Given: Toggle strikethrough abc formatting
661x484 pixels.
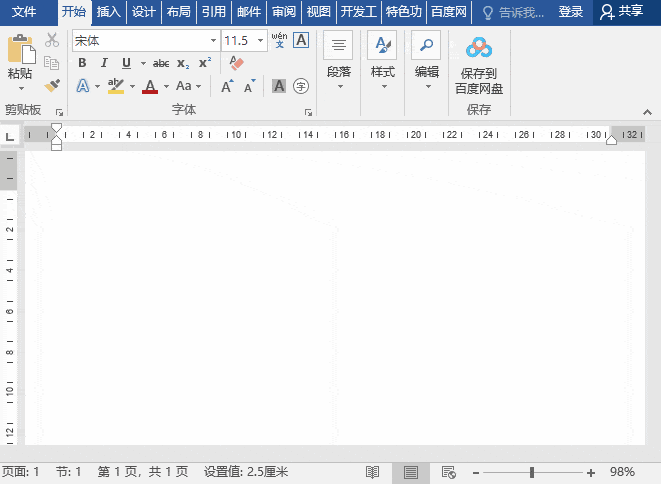Looking at the screenshot, I should 161,63.
